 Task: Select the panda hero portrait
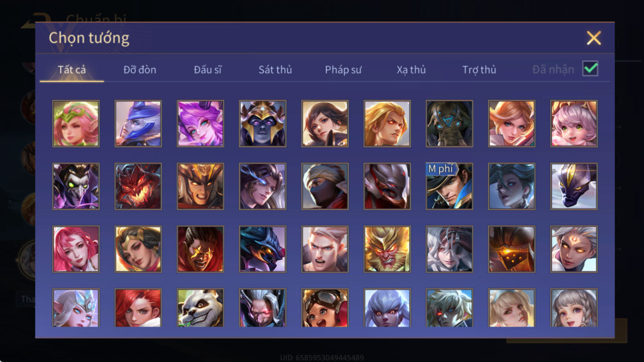[200, 308]
